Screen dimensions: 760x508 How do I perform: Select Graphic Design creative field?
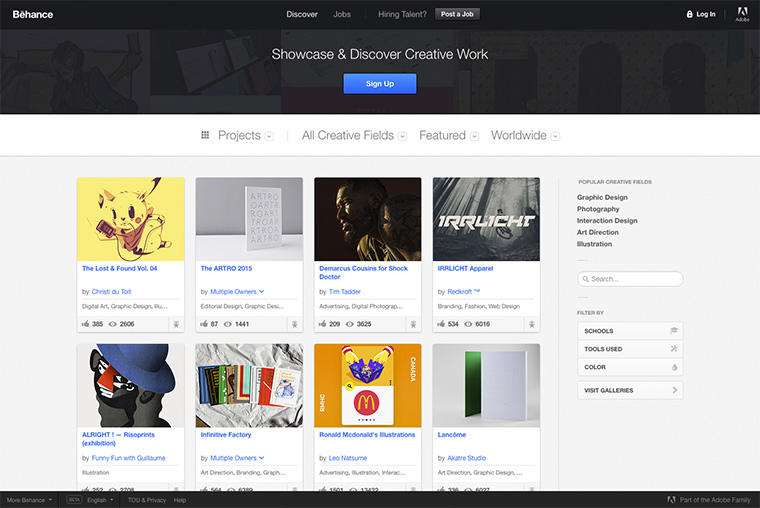coord(602,197)
